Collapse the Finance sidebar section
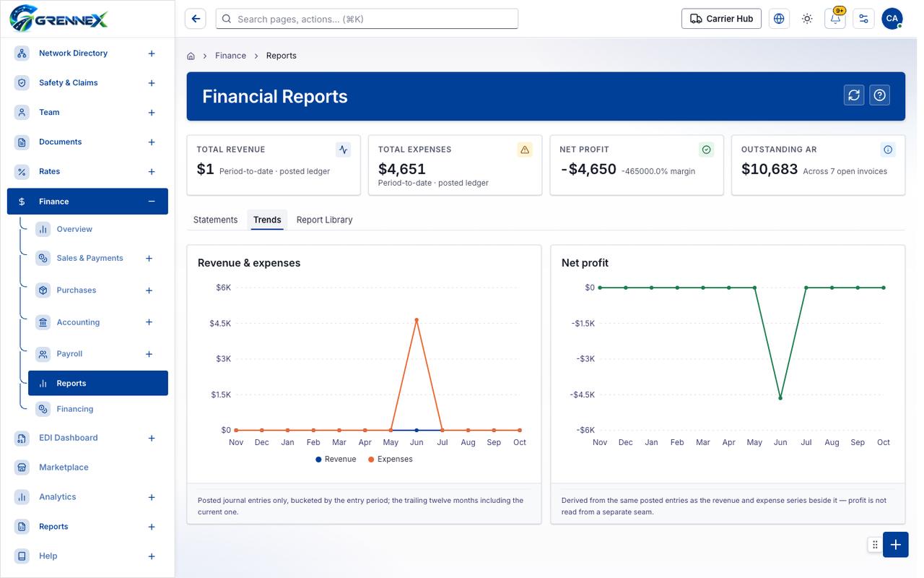924x578 pixels. coord(152,202)
